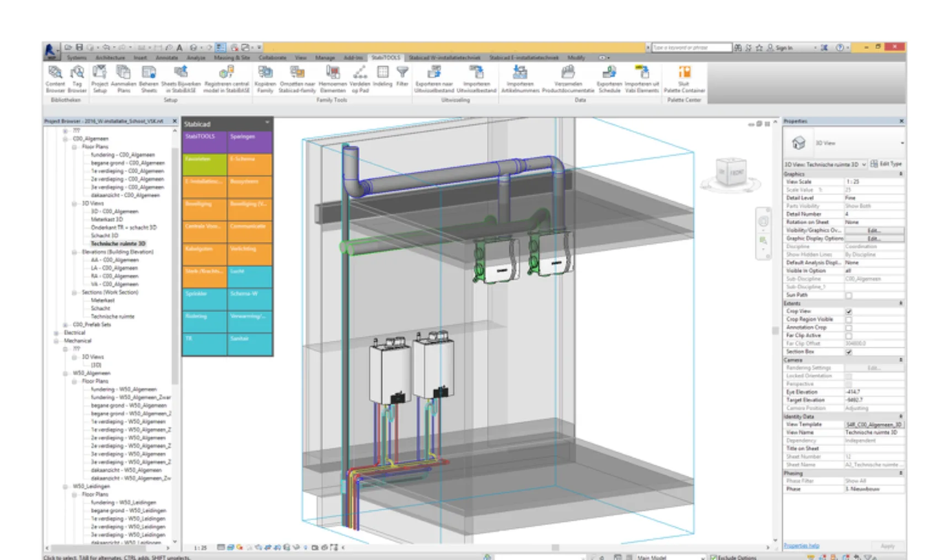Open the Collaborate ribbon tab
Viewport: 950px width, 560px height.
click(x=272, y=58)
